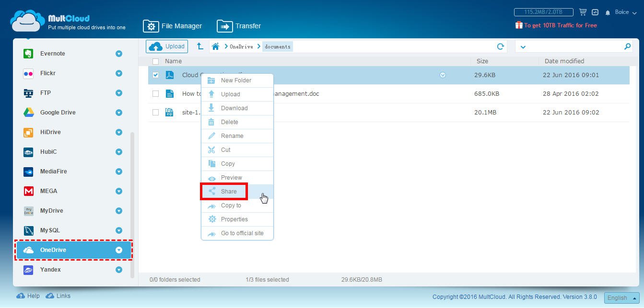Select Go to official site menu entry
This screenshot has height=308, width=644.
coord(237,233)
